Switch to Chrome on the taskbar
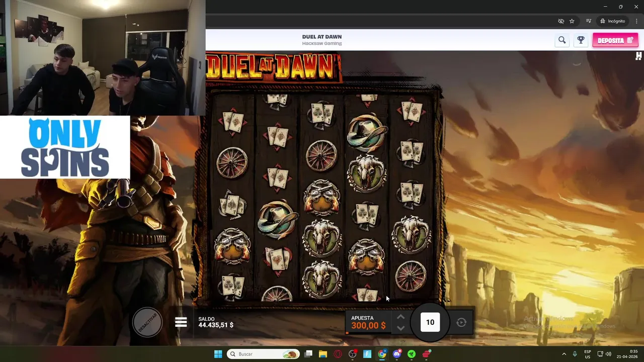 [x=382, y=354]
